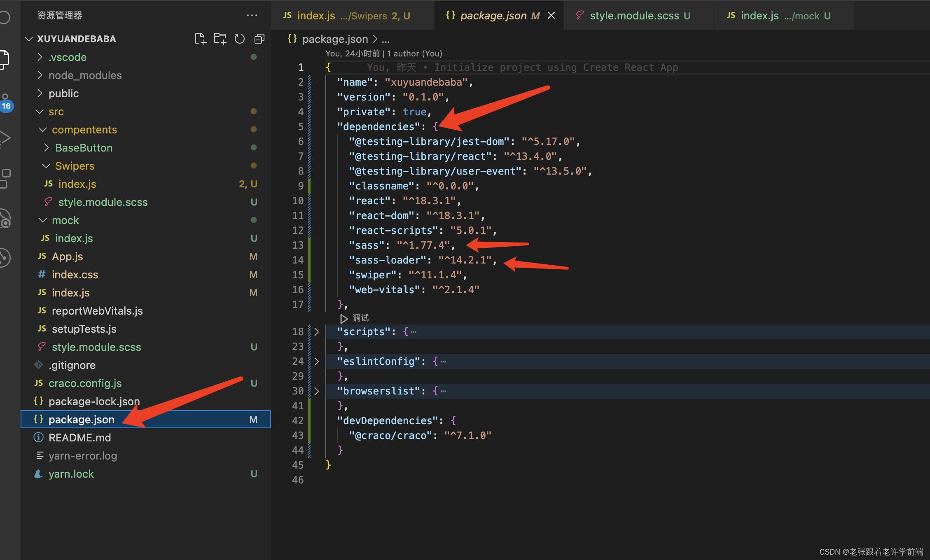
Task: Expand the folded scripts section
Action: coord(316,331)
